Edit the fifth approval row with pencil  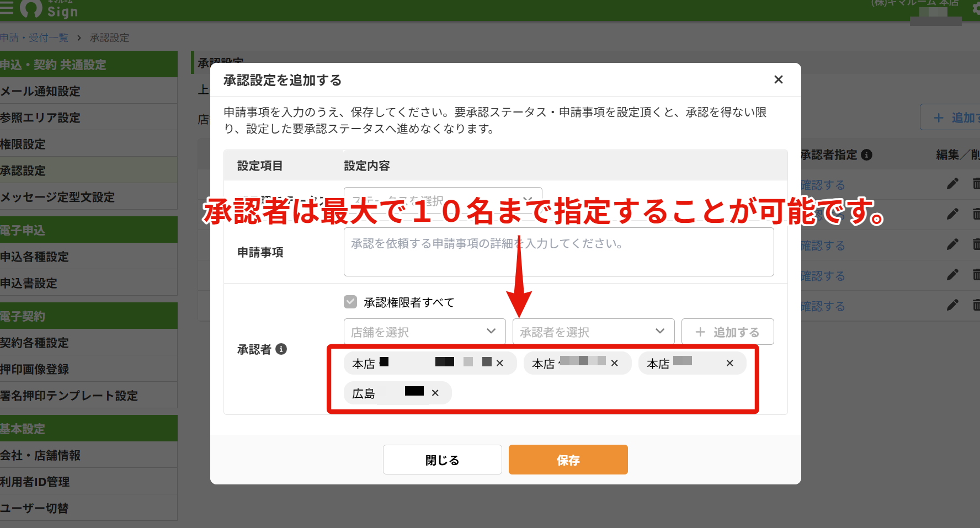[x=952, y=305]
